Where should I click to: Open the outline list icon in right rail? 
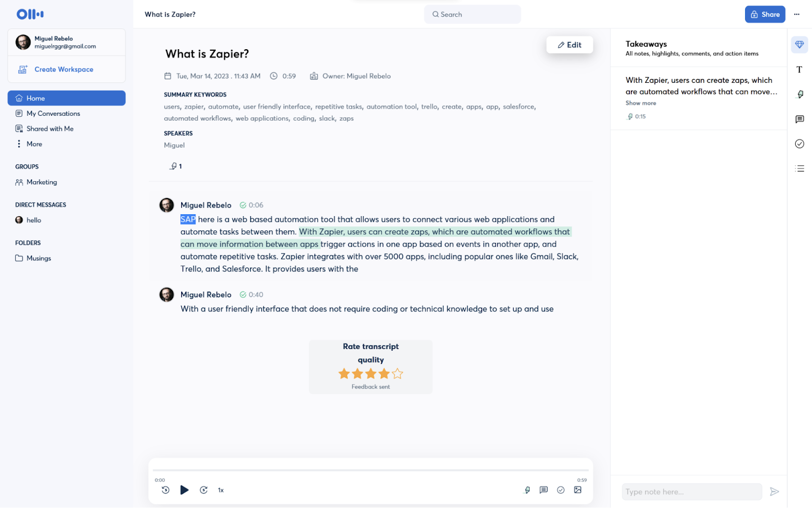pyautogui.click(x=799, y=168)
